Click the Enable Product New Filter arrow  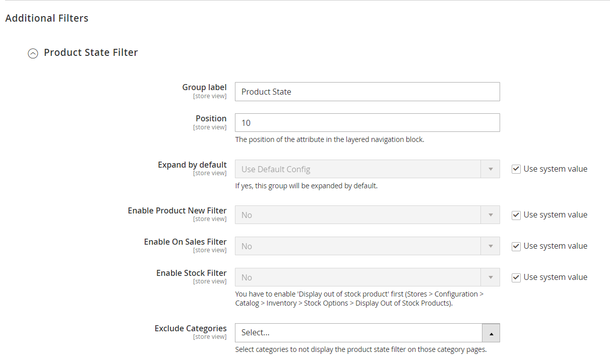491,215
